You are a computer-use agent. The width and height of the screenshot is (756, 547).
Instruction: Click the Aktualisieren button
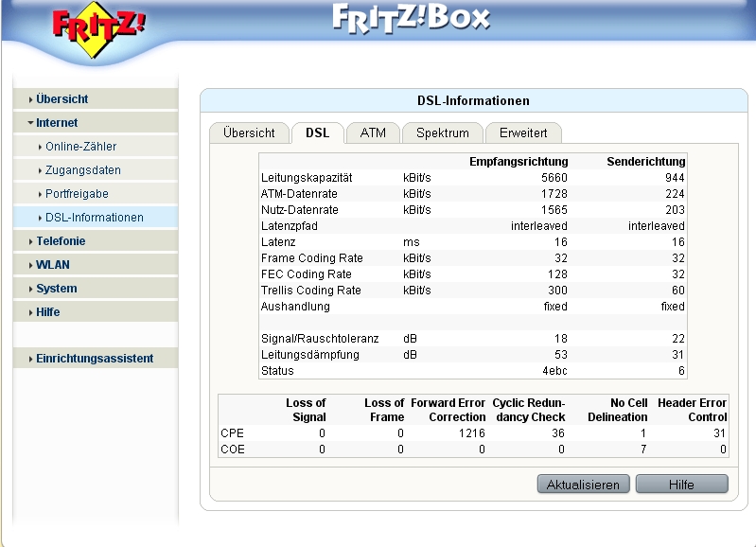pos(584,485)
